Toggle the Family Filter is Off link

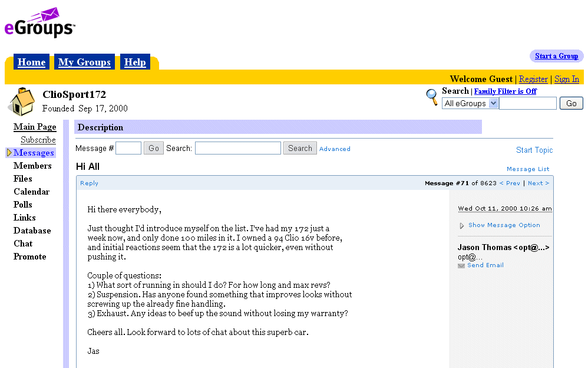click(x=505, y=91)
